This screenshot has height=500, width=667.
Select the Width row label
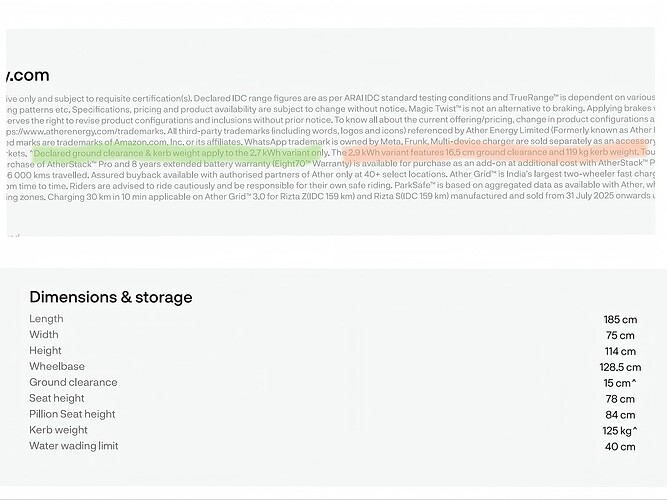44,335
